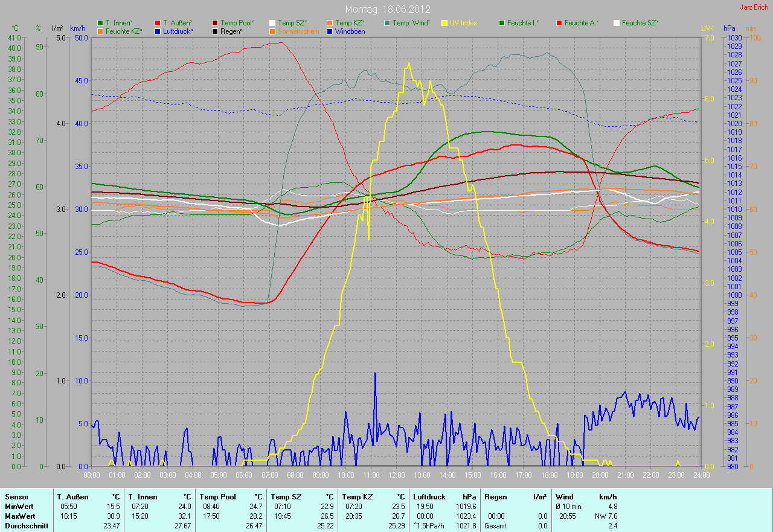Click the green T. Innen legend swatch
773x532 pixels.
[100, 23]
